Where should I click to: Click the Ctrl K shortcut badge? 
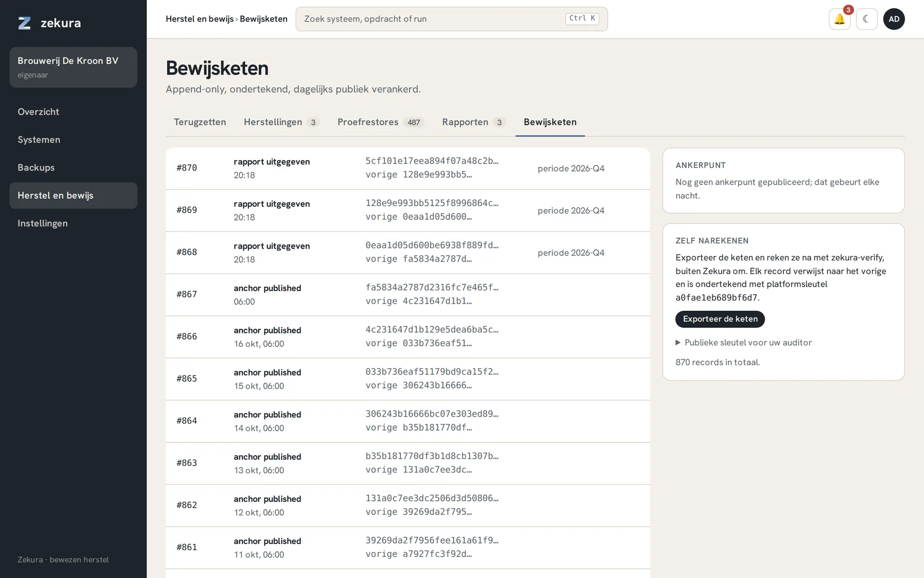[582, 18]
